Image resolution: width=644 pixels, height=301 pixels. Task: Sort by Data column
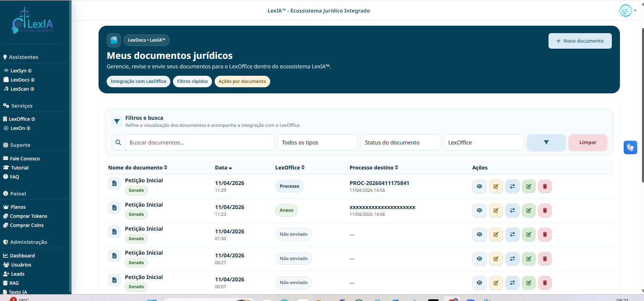click(x=223, y=168)
